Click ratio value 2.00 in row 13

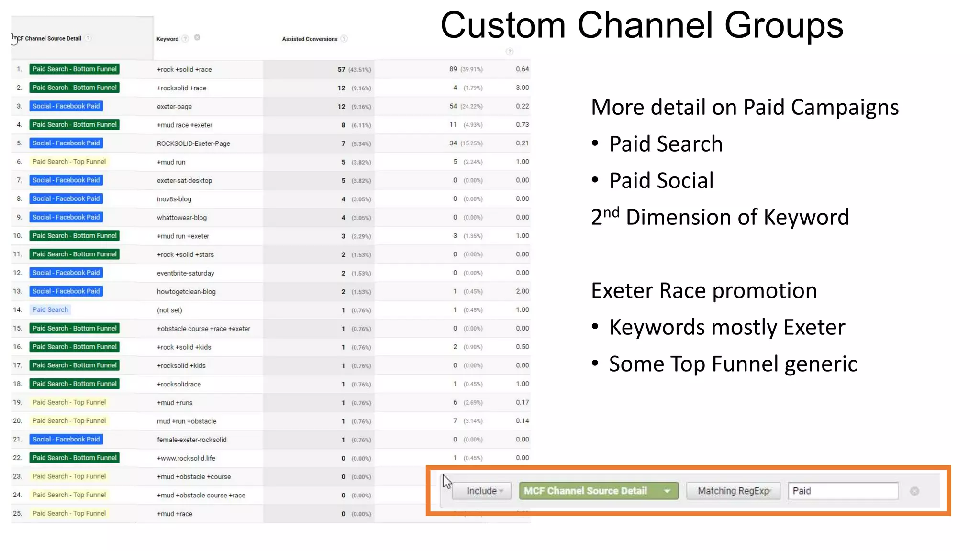[x=523, y=291]
